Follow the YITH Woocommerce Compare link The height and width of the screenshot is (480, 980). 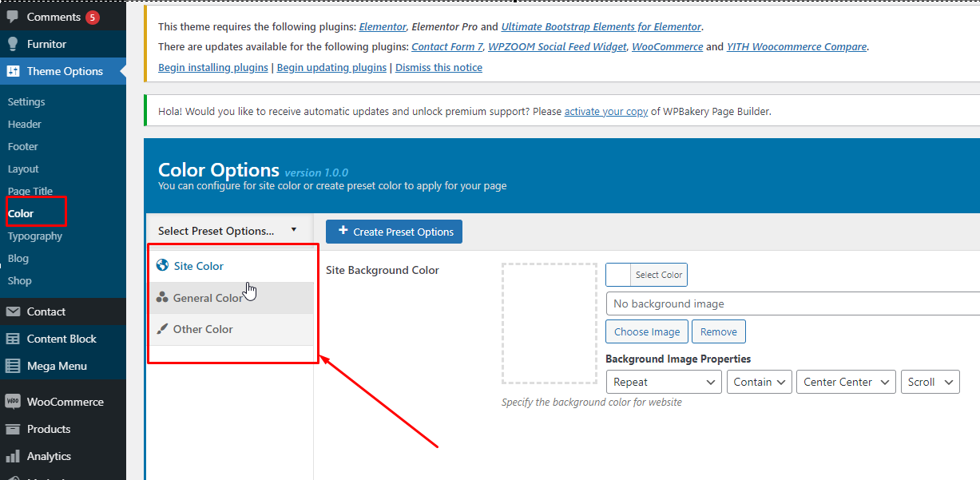(796, 46)
